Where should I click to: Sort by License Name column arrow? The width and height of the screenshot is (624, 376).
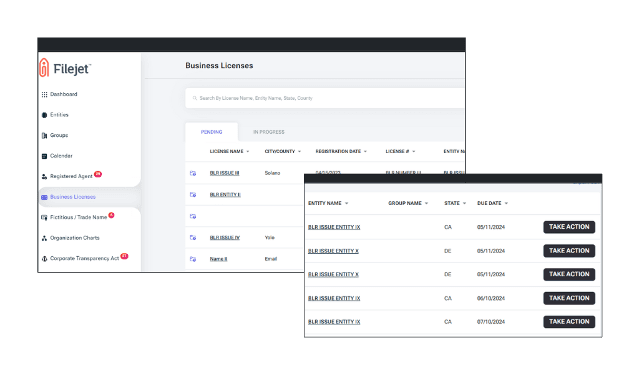point(248,152)
